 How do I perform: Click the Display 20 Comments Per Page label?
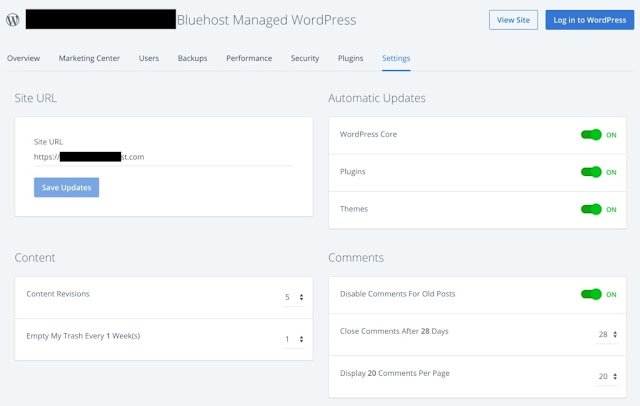tap(395, 373)
